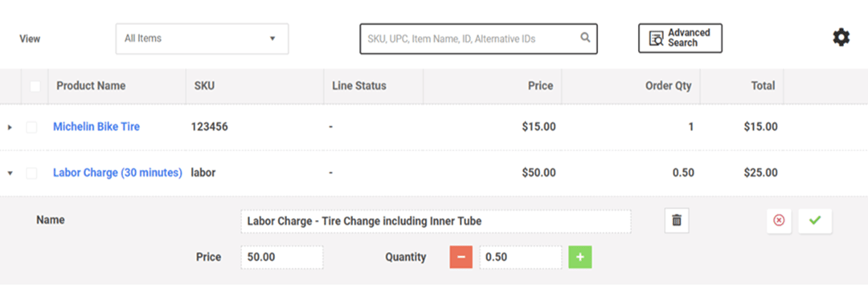Screen dimensions: 868x301
Task: Sort by Product Name column header
Action: tap(91, 86)
